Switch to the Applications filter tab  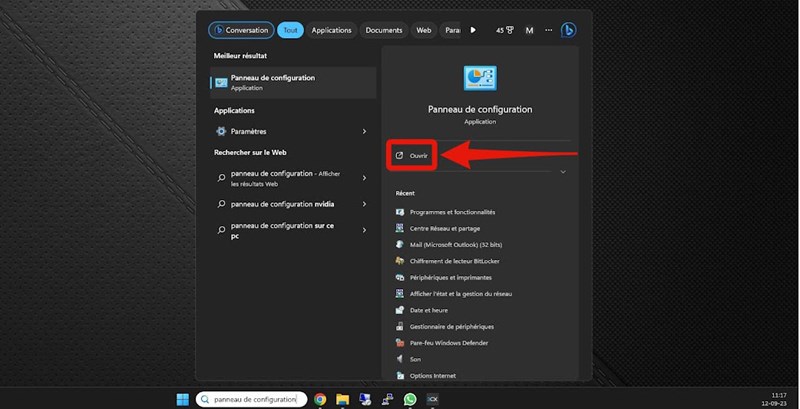331,30
